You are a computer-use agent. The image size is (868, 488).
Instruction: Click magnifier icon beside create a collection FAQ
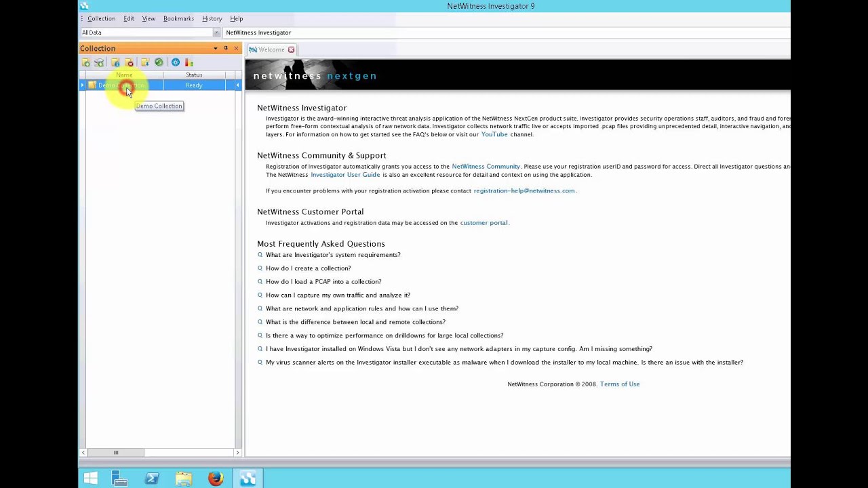tap(260, 268)
